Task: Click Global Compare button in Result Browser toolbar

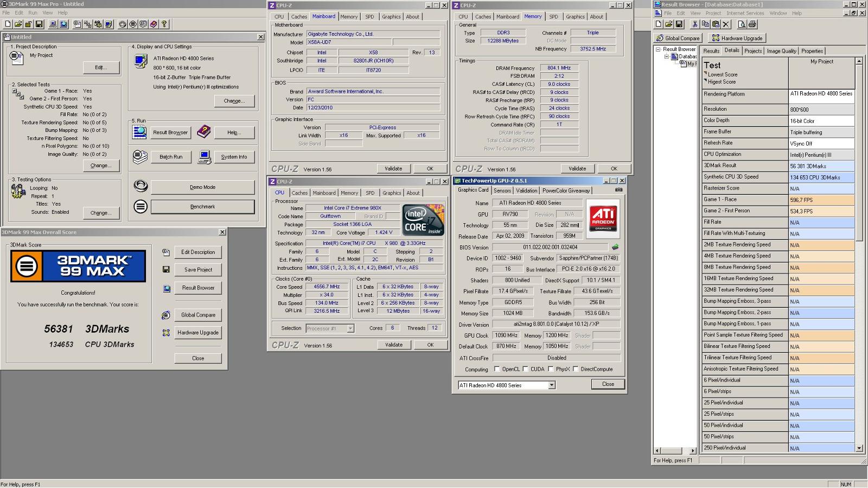Action: click(678, 38)
